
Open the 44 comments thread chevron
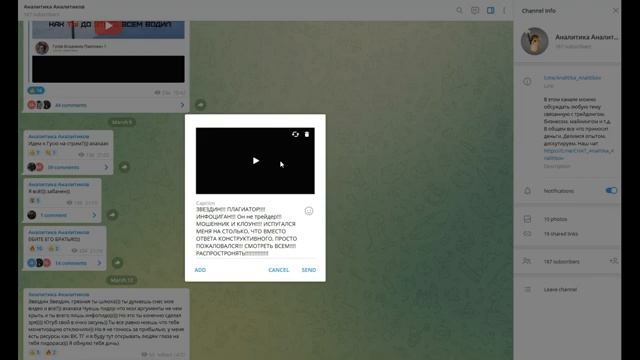pyautogui.click(x=182, y=105)
